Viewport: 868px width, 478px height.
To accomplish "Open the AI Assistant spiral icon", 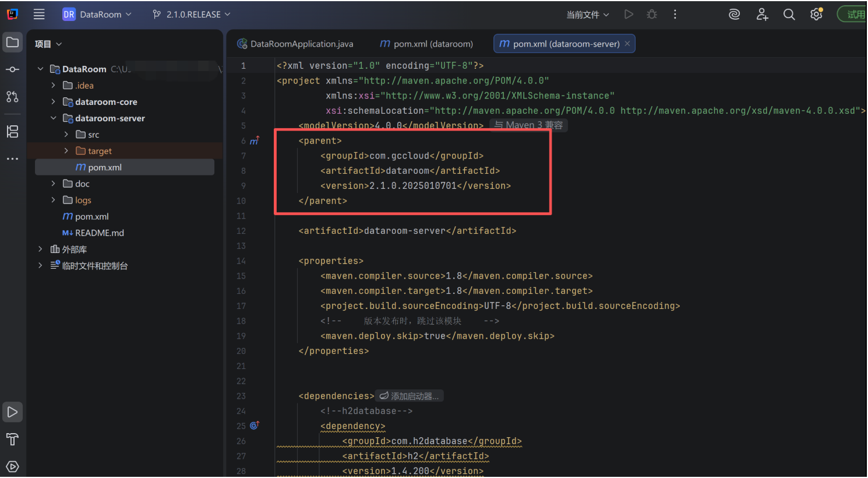I will point(735,15).
